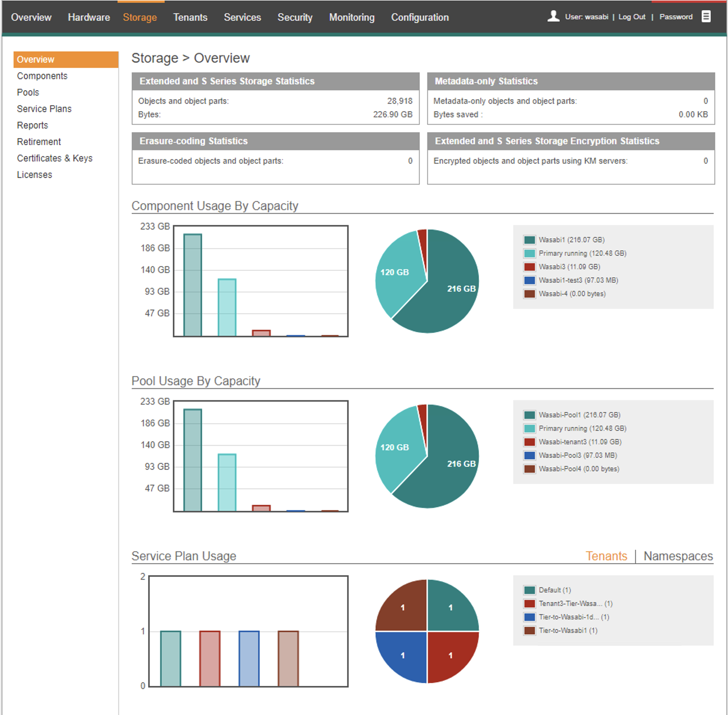Click the Wasabi-Pool1 legend color swatch
This screenshot has height=715, width=728.
529,415
